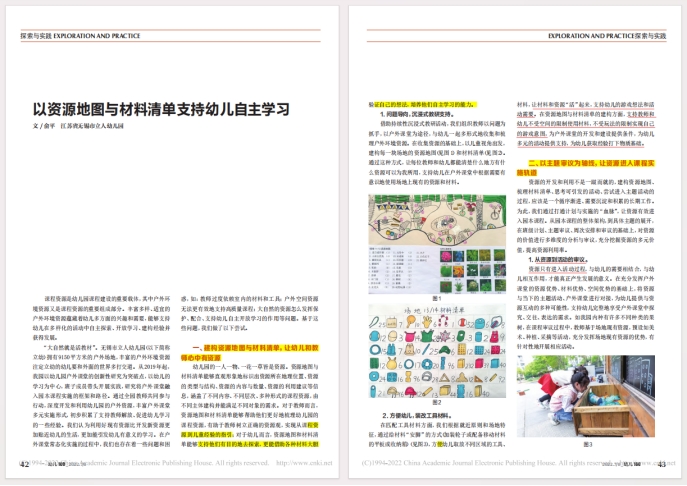This screenshot has width=687, height=486.
Task: Click the highlighted heading 二、以主题审议为轴线
Action: click(586, 168)
